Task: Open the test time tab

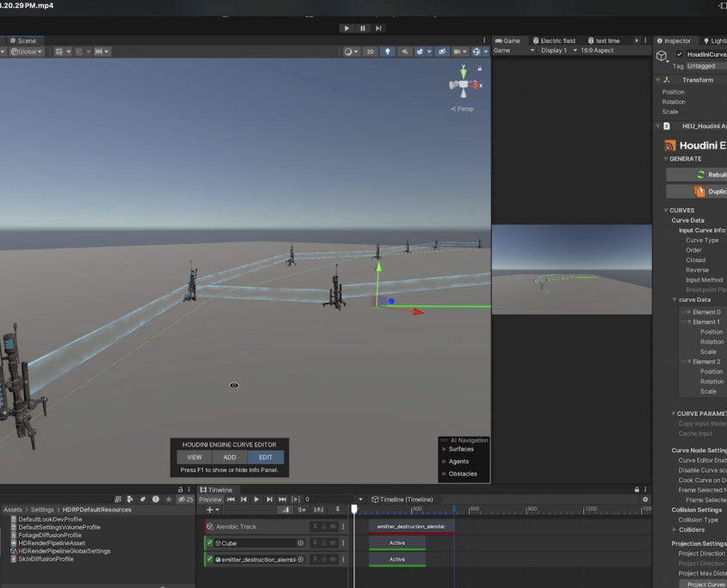Action: [607, 40]
